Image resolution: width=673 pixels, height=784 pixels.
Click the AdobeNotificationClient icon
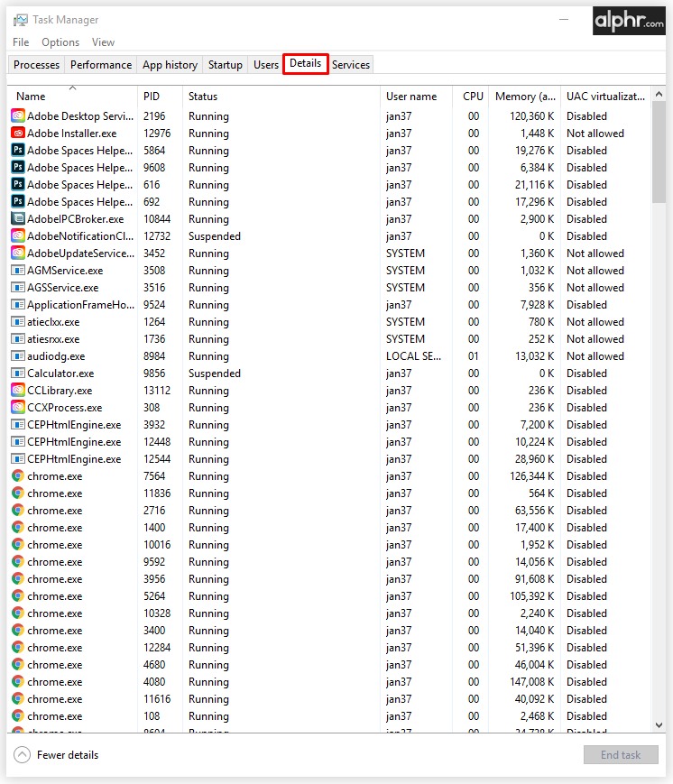(18, 236)
